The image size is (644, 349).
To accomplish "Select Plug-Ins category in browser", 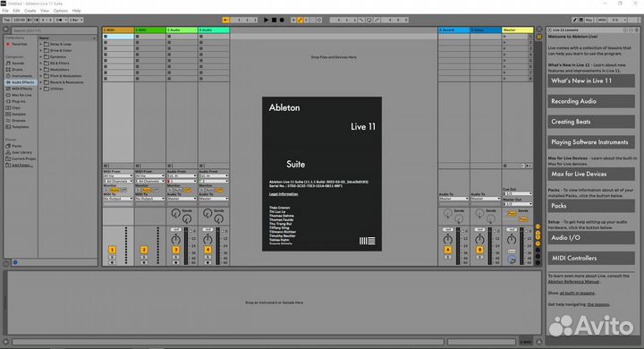I will click(x=19, y=101).
